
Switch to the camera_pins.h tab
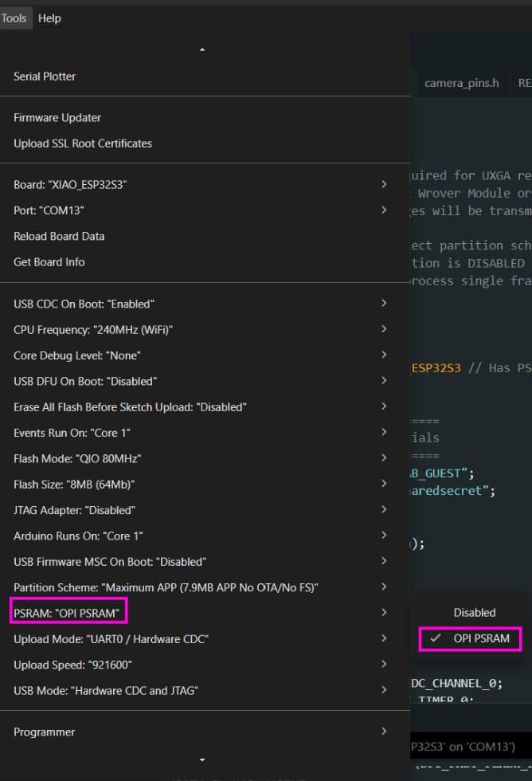pyautogui.click(x=461, y=83)
